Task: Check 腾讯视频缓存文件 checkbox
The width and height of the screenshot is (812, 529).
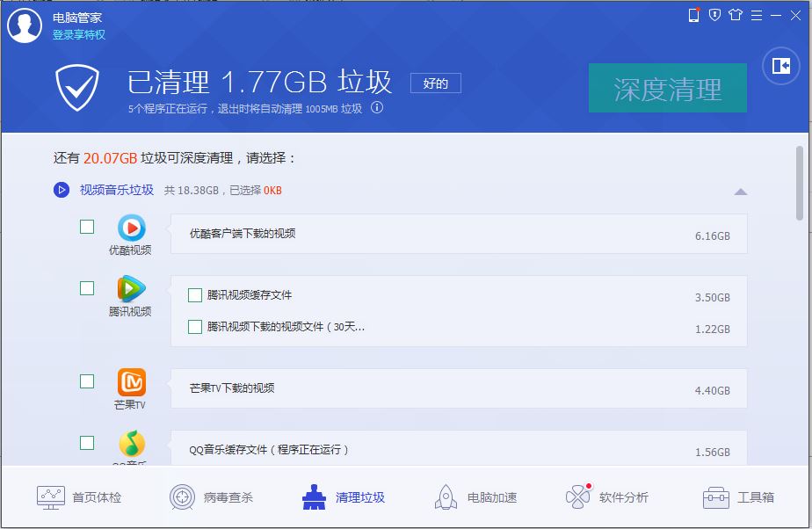Action: (x=195, y=295)
